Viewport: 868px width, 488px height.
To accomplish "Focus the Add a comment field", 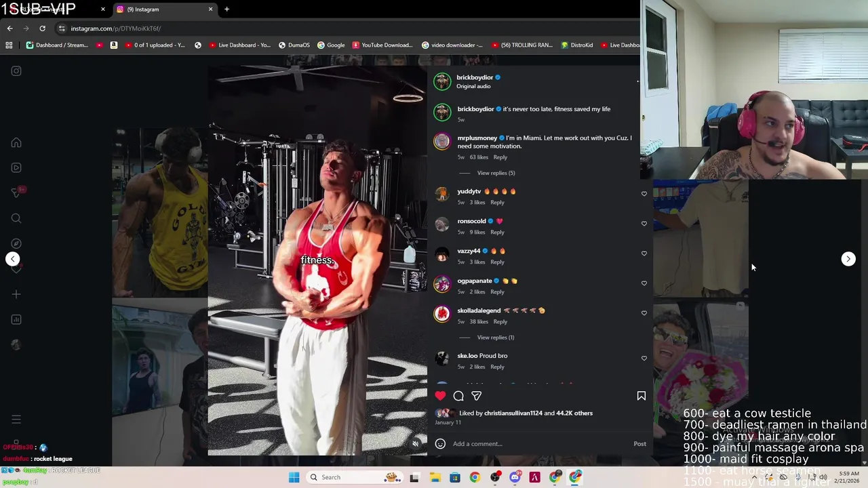I will click(539, 444).
